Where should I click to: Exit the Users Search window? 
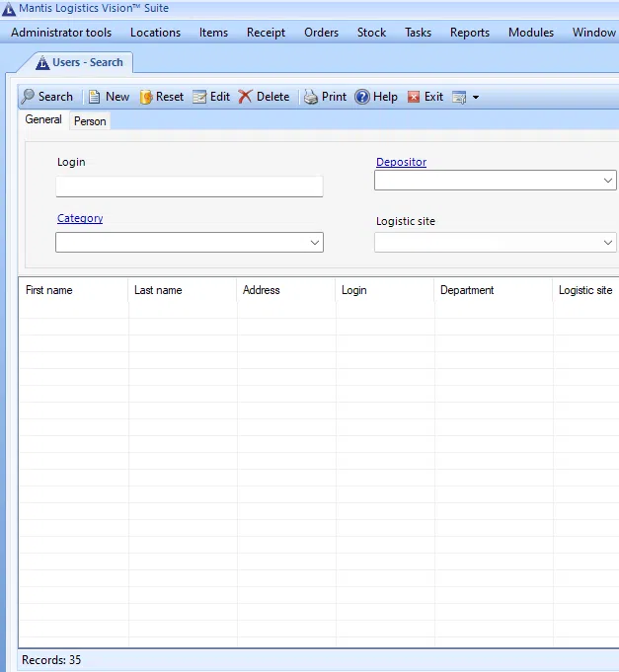tap(414, 97)
